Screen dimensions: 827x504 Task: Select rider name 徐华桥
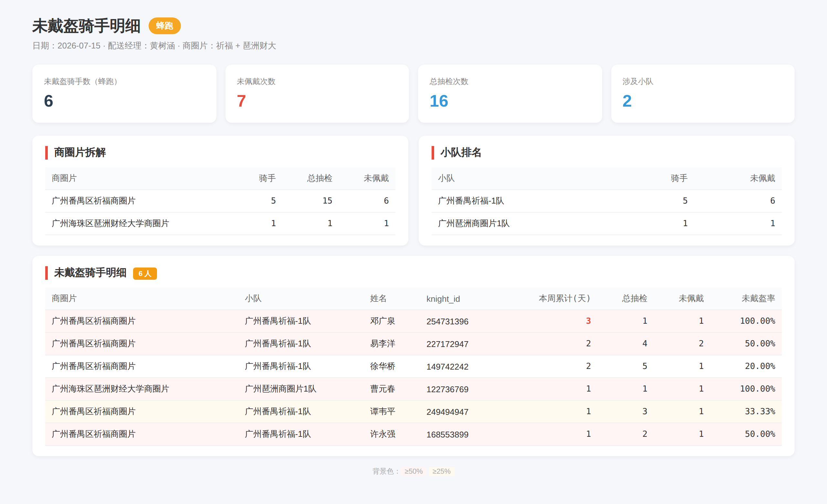(382, 366)
